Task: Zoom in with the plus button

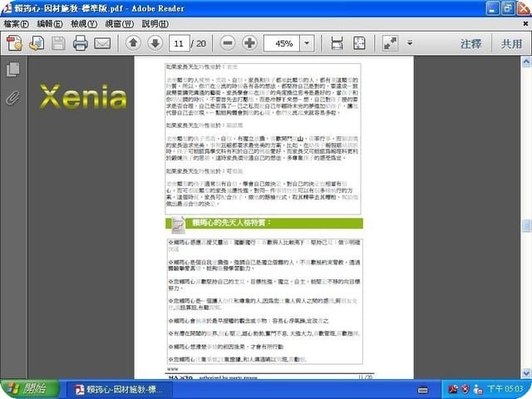Action: tap(249, 43)
